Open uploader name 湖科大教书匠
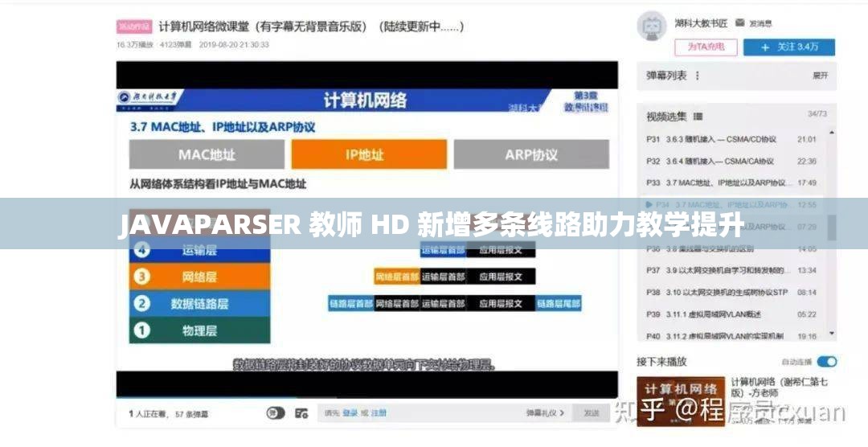 [701, 23]
